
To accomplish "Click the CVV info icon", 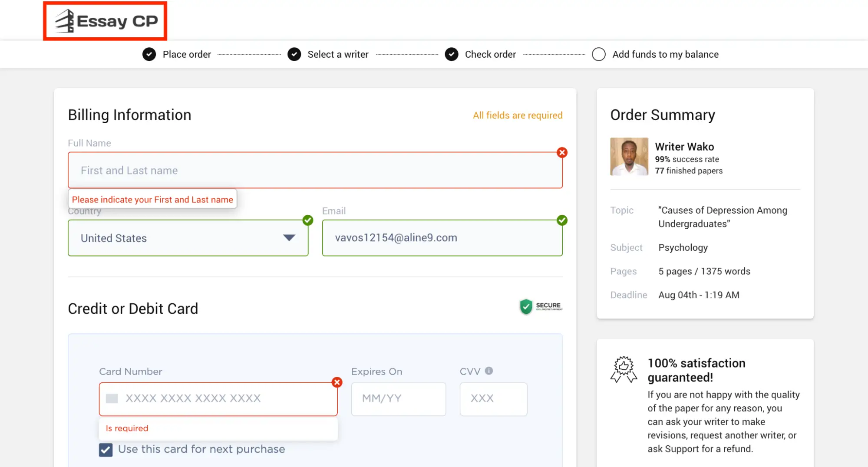I will tap(489, 371).
